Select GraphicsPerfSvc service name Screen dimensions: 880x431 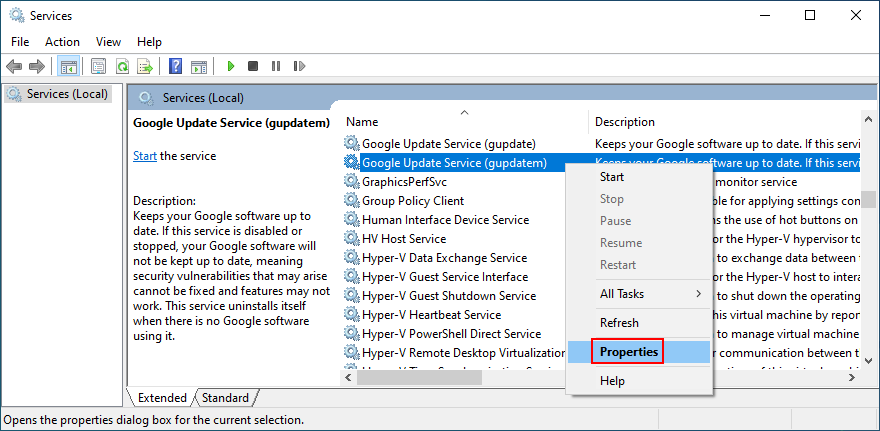tap(404, 182)
